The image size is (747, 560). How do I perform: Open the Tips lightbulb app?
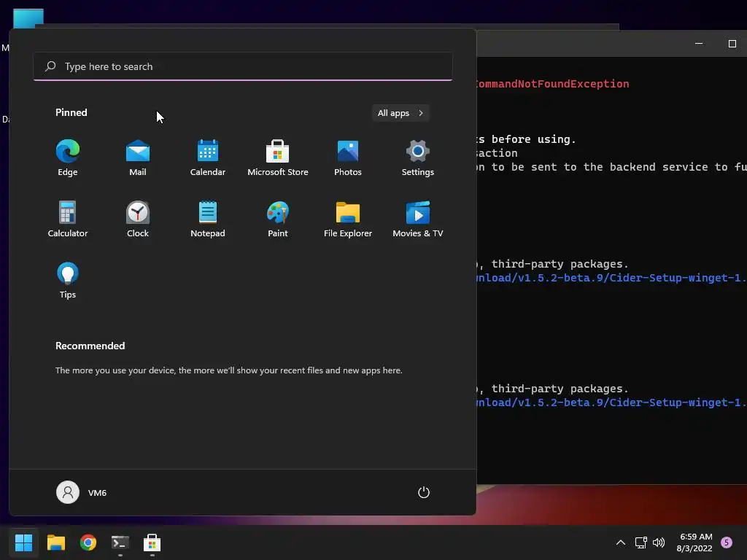pyautogui.click(x=68, y=281)
